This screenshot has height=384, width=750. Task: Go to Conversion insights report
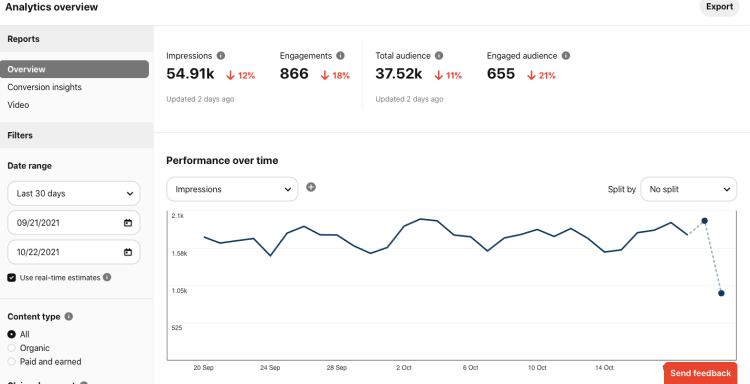44,87
